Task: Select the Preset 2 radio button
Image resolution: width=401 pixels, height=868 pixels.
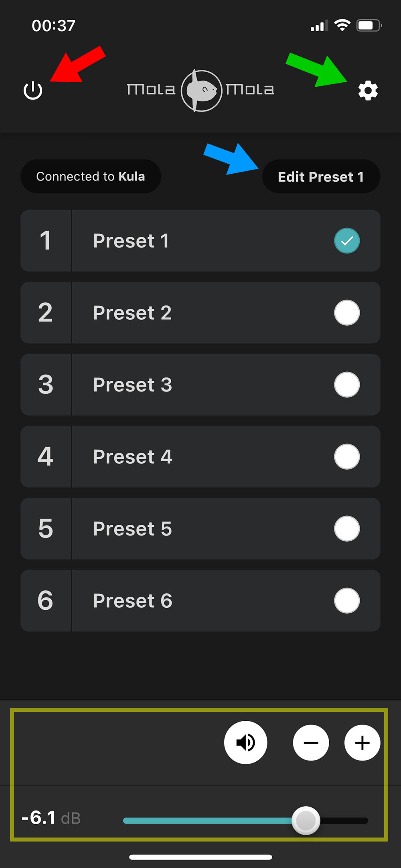Action: coord(347,313)
